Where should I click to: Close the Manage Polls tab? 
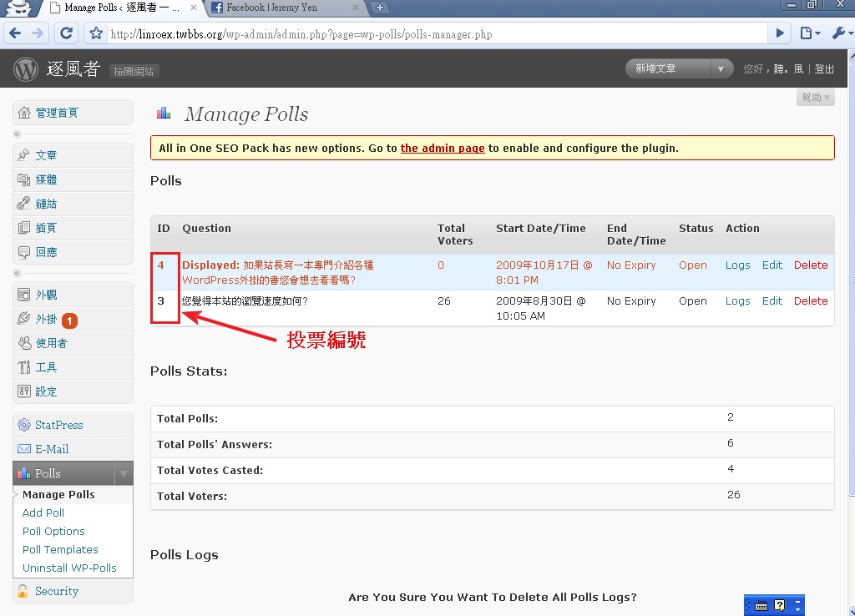pyautogui.click(x=194, y=8)
